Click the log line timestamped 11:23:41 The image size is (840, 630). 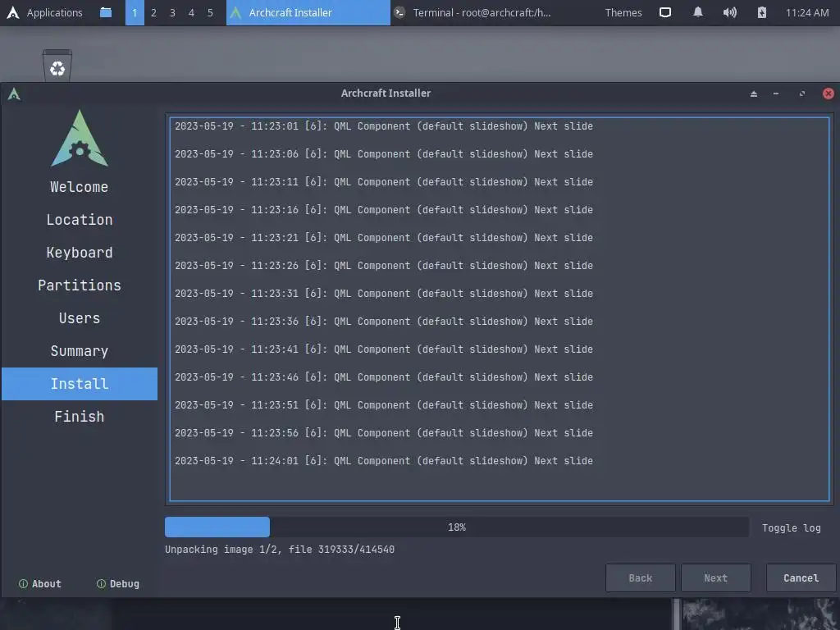point(384,349)
